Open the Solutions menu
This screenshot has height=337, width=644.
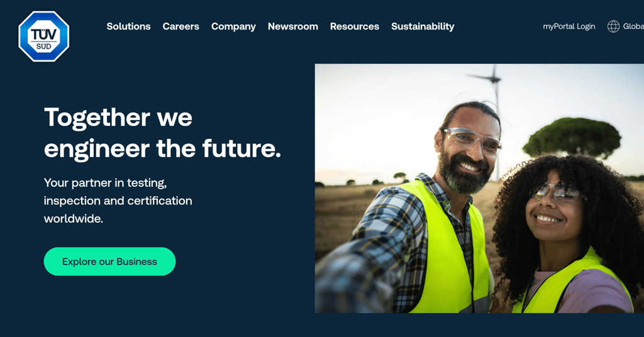pyautogui.click(x=128, y=26)
